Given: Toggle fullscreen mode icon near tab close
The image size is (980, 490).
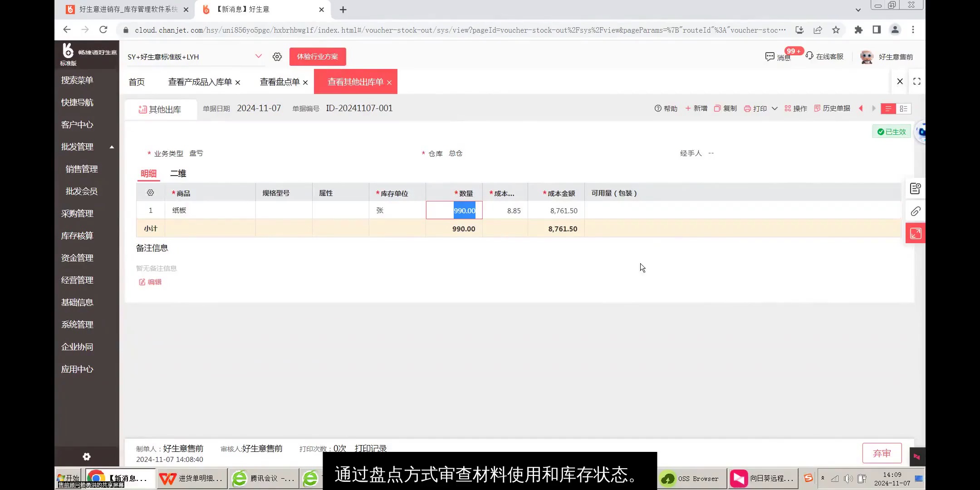Looking at the screenshot, I should 917,82.
